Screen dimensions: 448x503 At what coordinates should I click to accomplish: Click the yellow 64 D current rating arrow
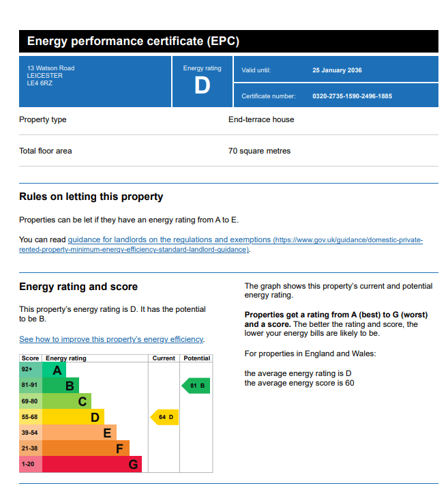(164, 417)
